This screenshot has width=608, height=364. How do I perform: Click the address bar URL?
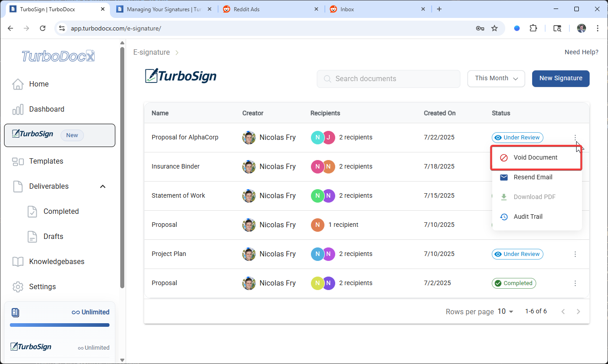coord(116,28)
